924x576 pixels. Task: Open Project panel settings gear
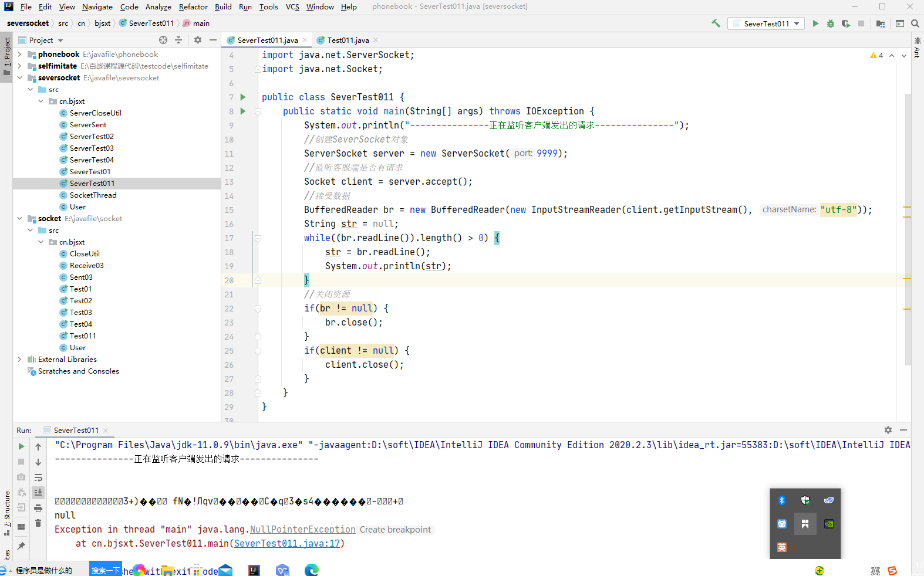198,40
